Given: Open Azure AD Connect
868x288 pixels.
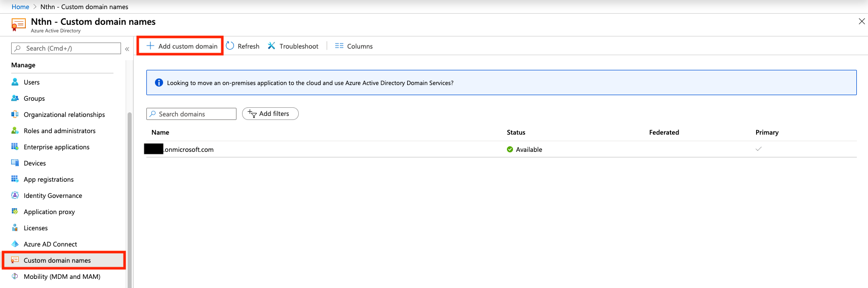Looking at the screenshot, I should click(50, 244).
